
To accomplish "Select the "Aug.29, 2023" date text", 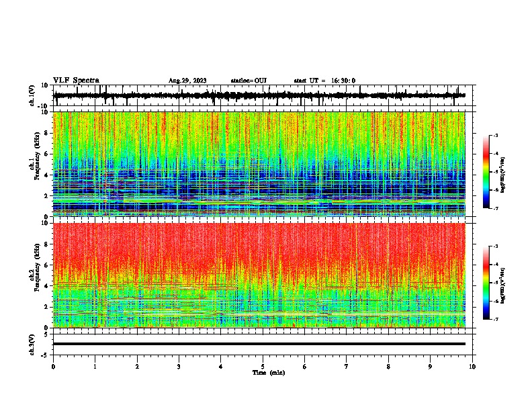I will pyautogui.click(x=187, y=81).
